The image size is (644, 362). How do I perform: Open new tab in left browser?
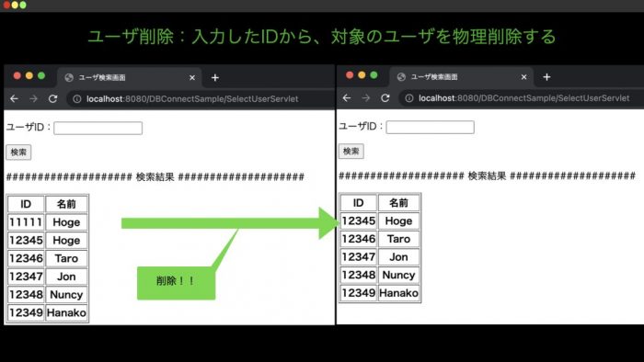click(214, 77)
